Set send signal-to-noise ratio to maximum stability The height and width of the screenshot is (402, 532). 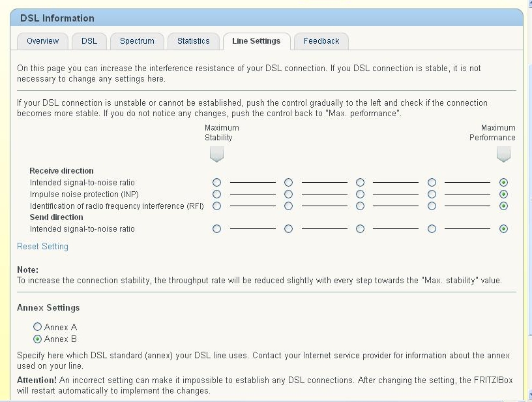pyautogui.click(x=217, y=229)
